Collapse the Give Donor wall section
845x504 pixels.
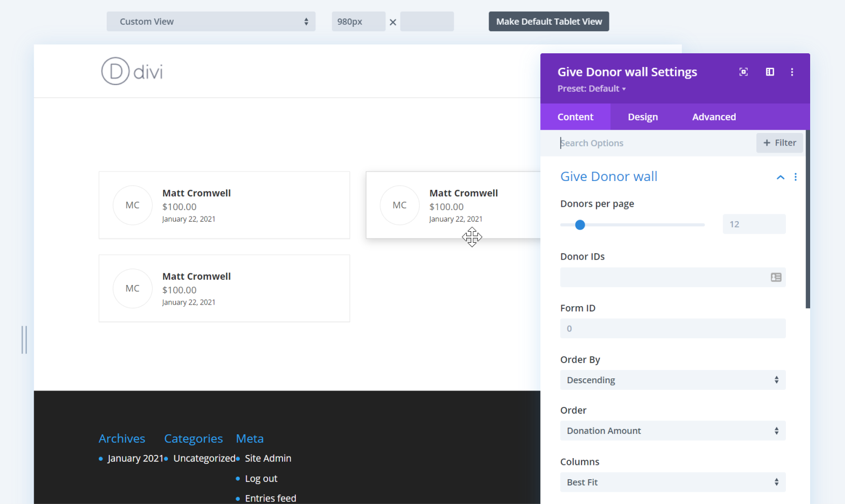[780, 177]
